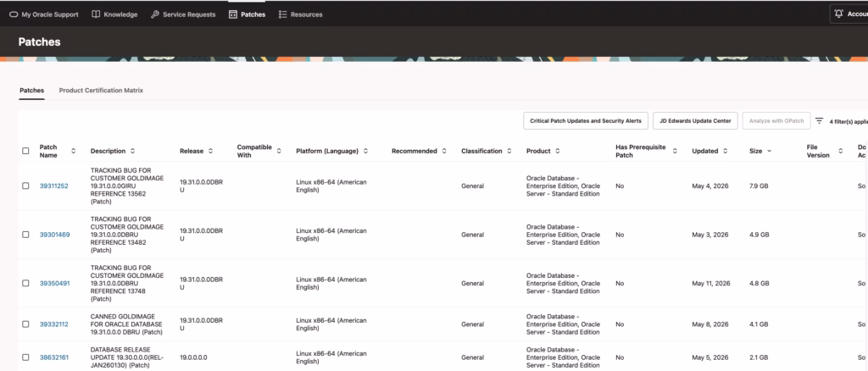Click the notification bell icon
This screenshot has height=371, width=868.
click(x=838, y=14)
